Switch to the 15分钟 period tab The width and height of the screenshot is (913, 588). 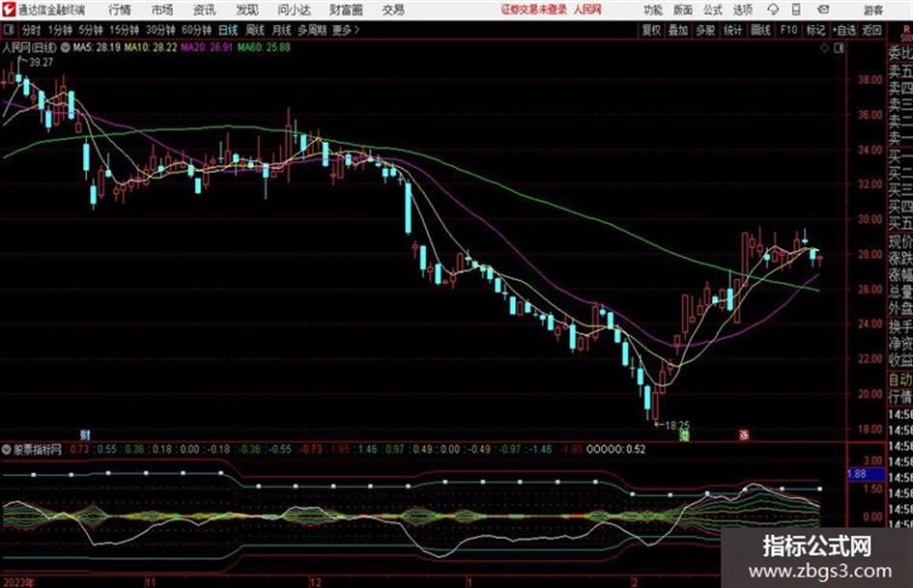[124, 30]
